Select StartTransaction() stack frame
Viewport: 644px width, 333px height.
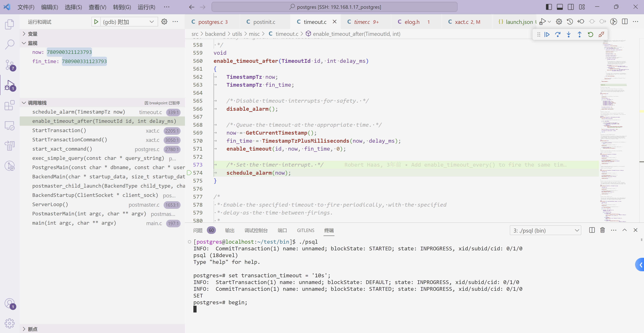59,130
